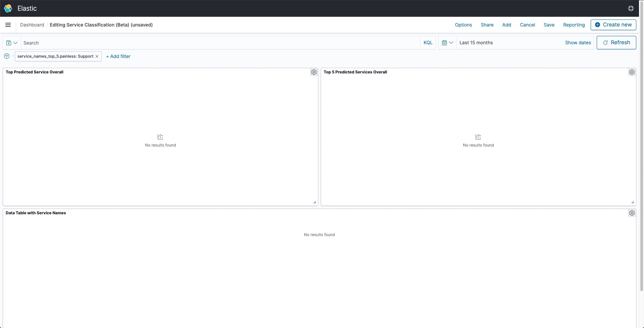Click the Refresh button

[x=616, y=43]
